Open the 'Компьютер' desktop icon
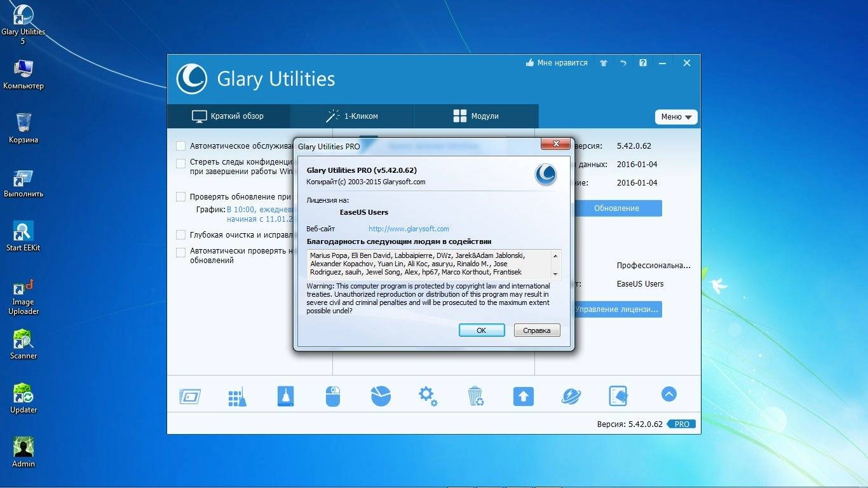 (24, 74)
